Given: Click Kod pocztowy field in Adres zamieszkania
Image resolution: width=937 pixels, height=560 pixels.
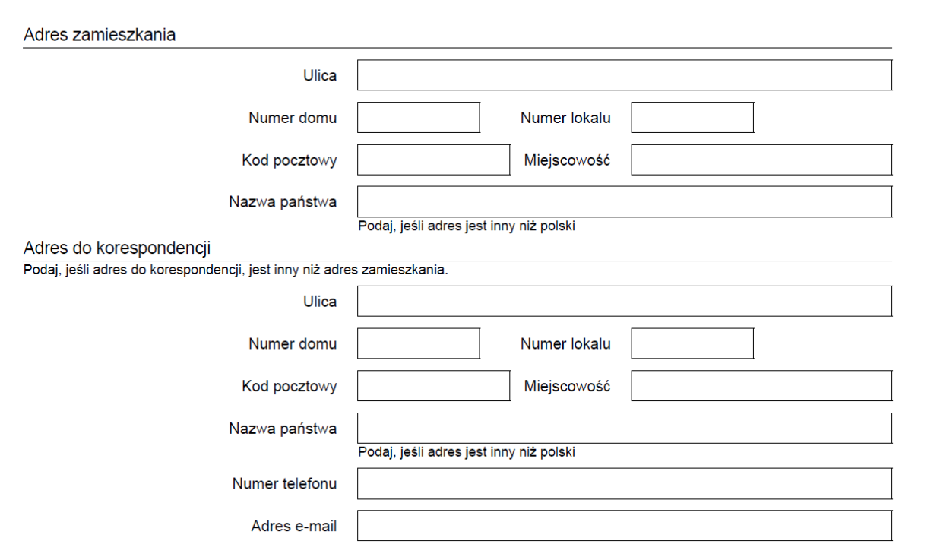Looking at the screenshot, I should point(434,160).
